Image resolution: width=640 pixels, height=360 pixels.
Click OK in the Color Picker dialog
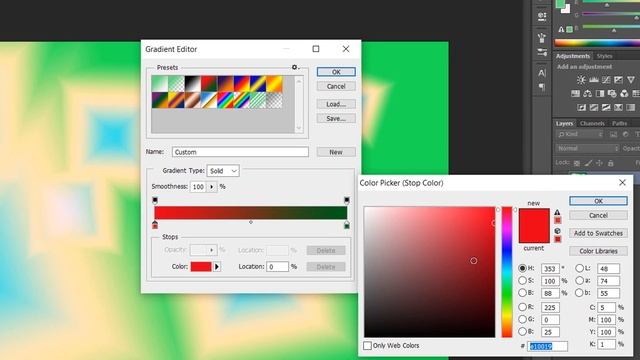coord(598,201)
